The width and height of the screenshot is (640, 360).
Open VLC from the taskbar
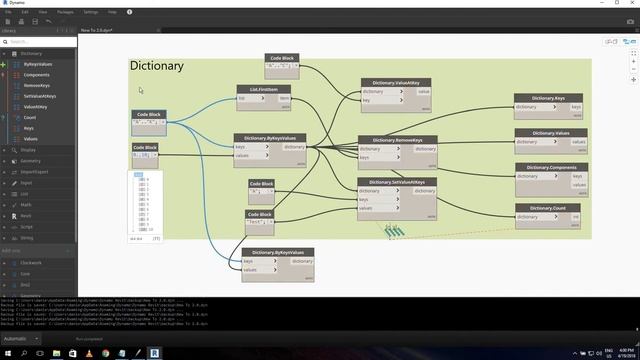point(89,353)
